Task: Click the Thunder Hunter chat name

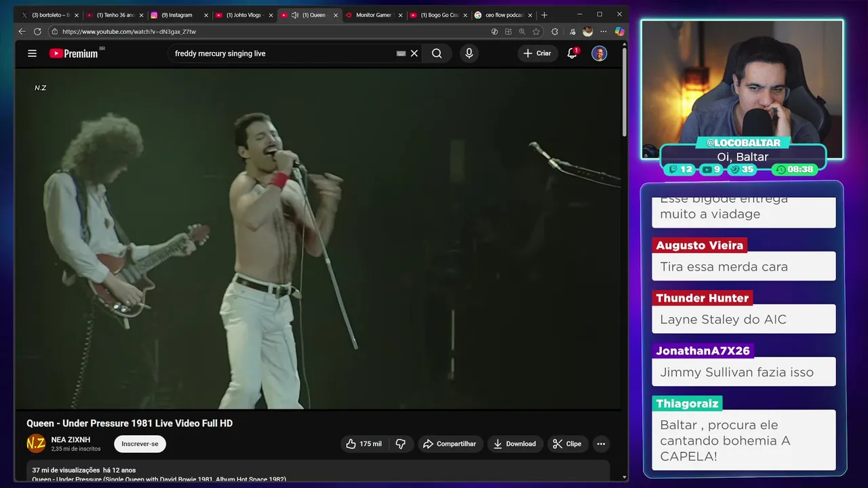Action: 702,298
